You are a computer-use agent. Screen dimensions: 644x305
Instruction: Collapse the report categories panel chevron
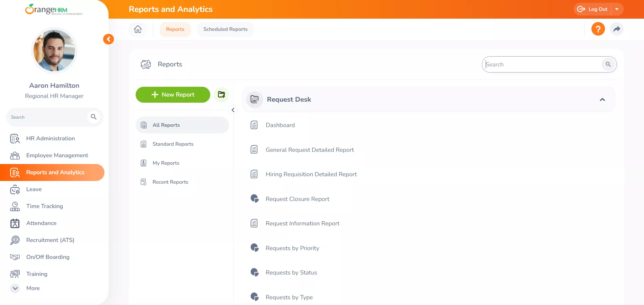click(x=233, y=110)
